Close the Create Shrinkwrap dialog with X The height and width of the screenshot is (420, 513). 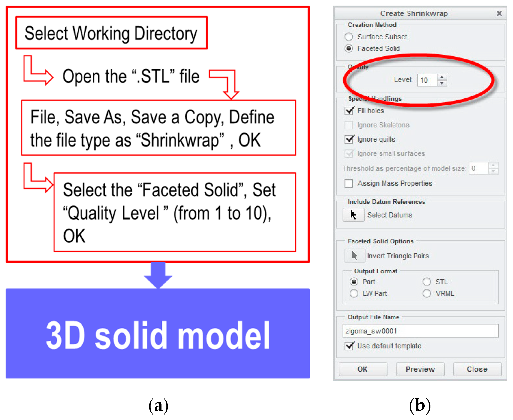[x=499, y=13]
